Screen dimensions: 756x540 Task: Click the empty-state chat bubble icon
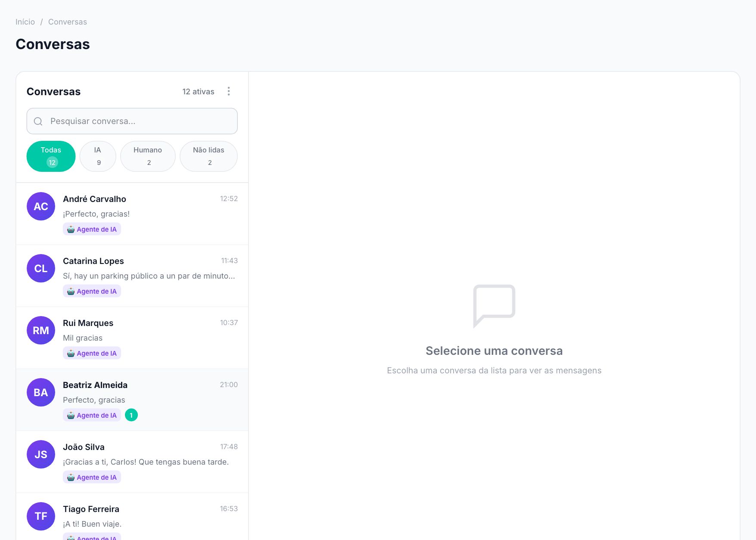point(494,306)
